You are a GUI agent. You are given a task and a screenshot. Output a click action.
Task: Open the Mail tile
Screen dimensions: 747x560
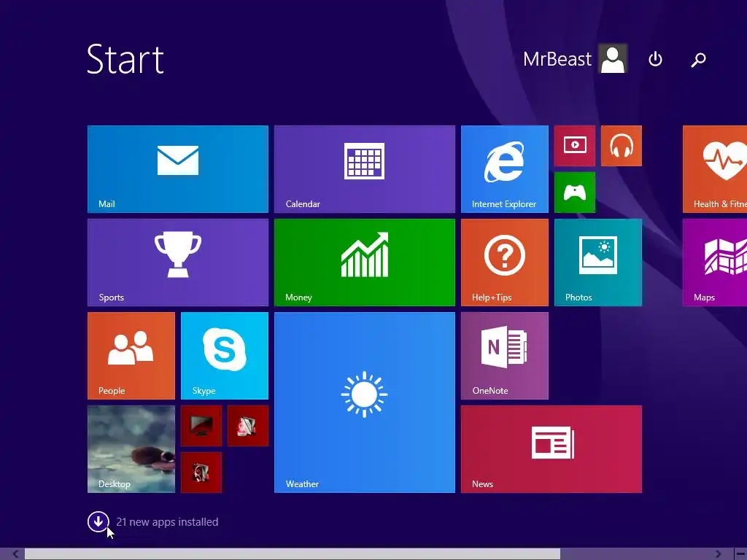click(x=178, y=169)
